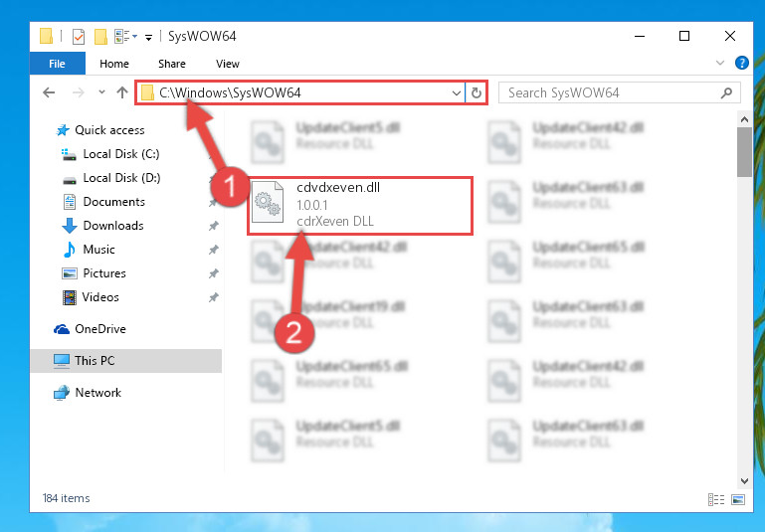
Task: Expand the ribbon with the chevron
Action: [x=719, y=63]
